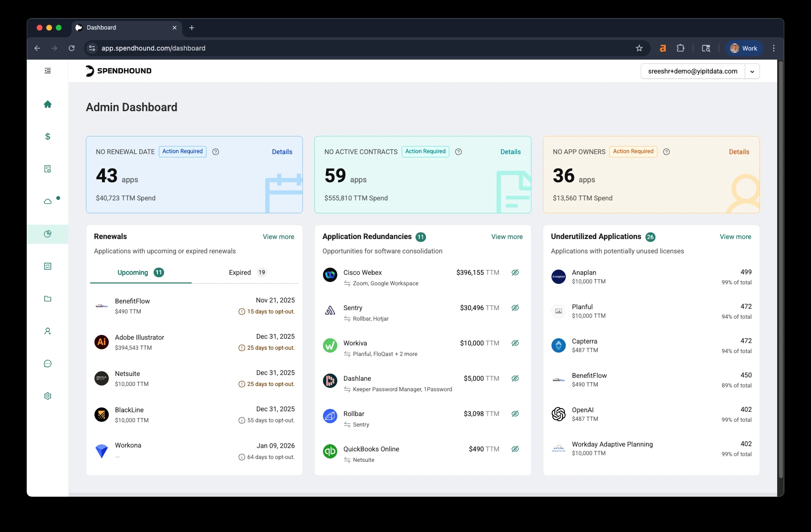Click the OpenAI app icon
811x532 pixels.
(x=559, y=414)
